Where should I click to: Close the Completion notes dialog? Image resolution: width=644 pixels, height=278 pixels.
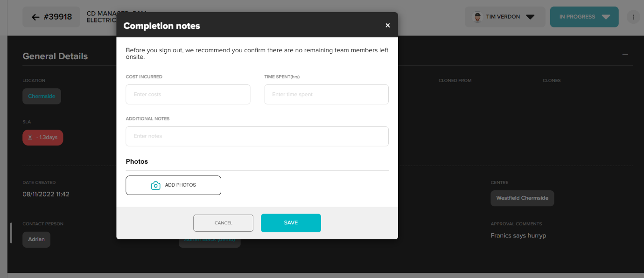click(x=387, y=26)
